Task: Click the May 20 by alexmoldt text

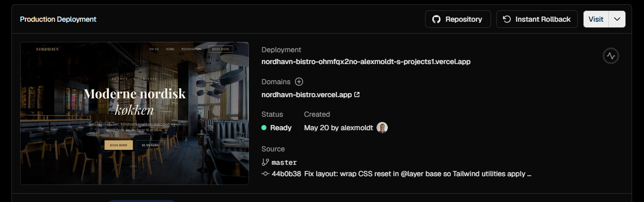Action: click(339, 128)
